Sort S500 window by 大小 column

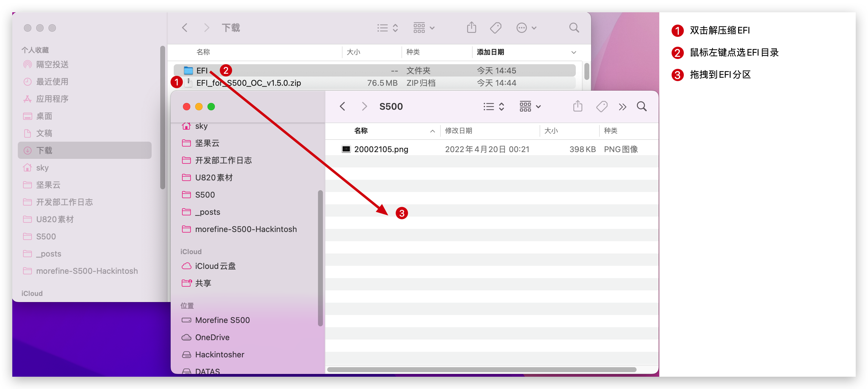click(551, 131)
